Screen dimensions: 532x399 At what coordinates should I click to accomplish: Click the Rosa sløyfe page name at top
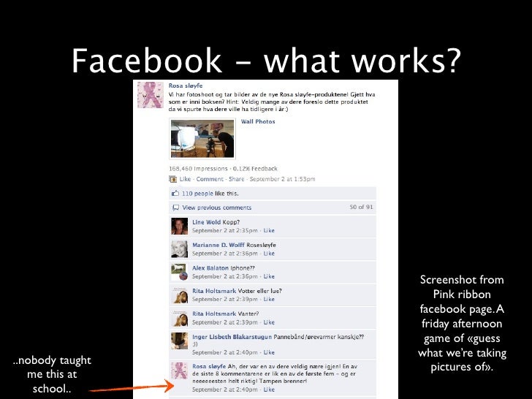click(186, 85)
